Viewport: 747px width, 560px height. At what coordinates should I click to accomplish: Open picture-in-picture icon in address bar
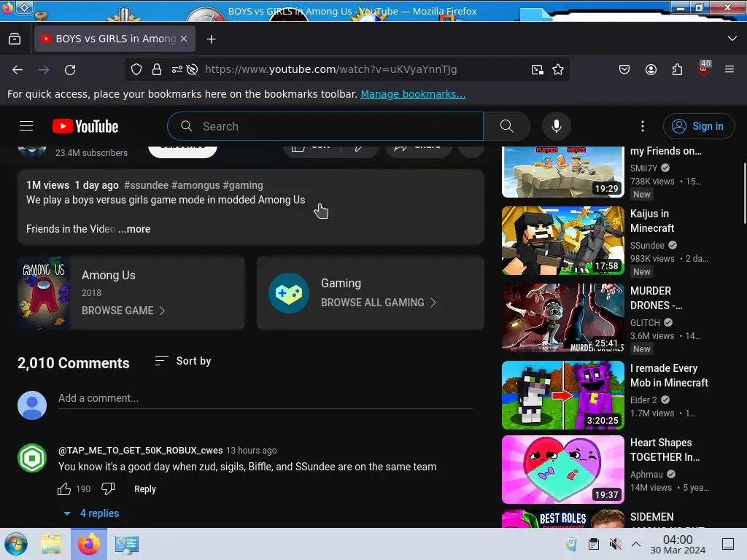pos(538,69)
